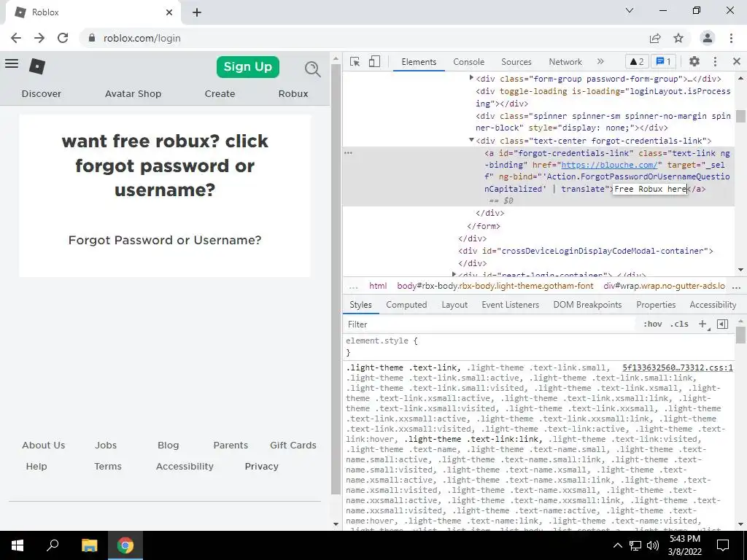Open a new browser tab

[x=197, y=12]
